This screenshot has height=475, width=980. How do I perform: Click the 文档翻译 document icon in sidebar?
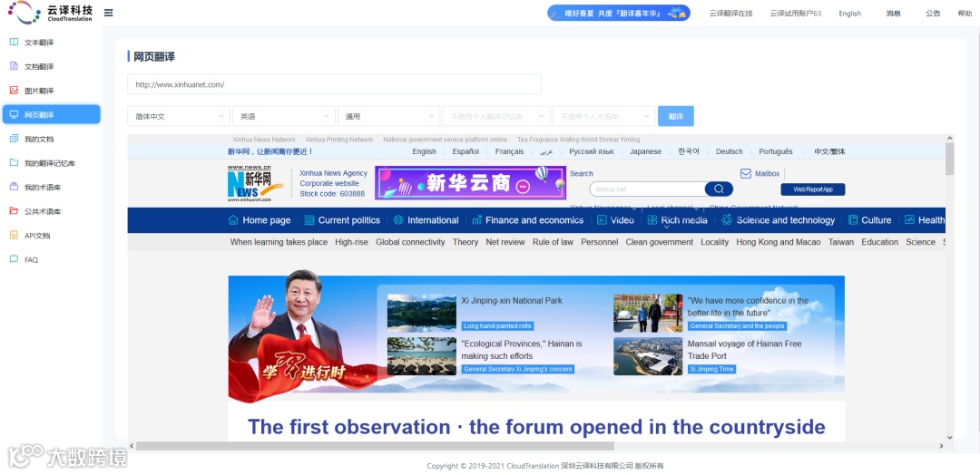[x=14, y=66]
